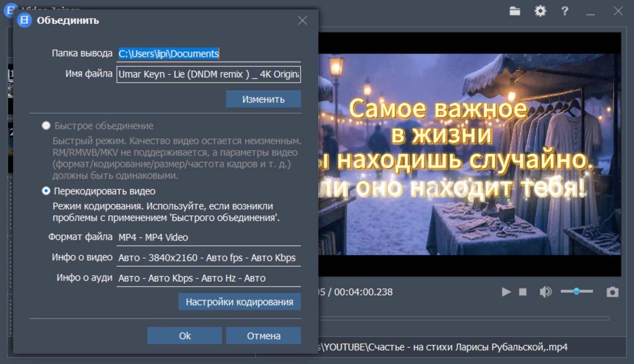Viewport: 634px width, 364px height.
Task: Open the output folder icon in title bar
Action: pyautogui.click(x=514, y=11)
